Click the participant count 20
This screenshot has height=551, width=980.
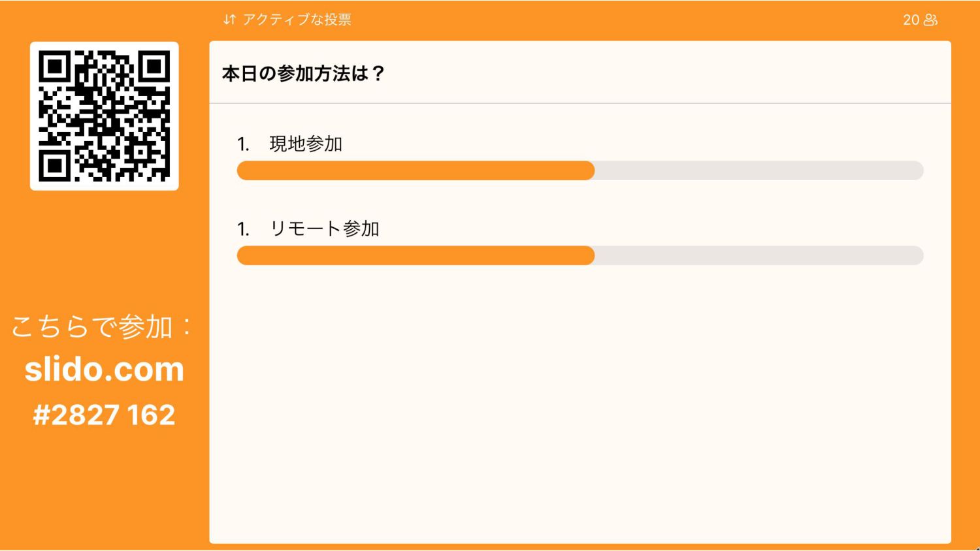911,20
